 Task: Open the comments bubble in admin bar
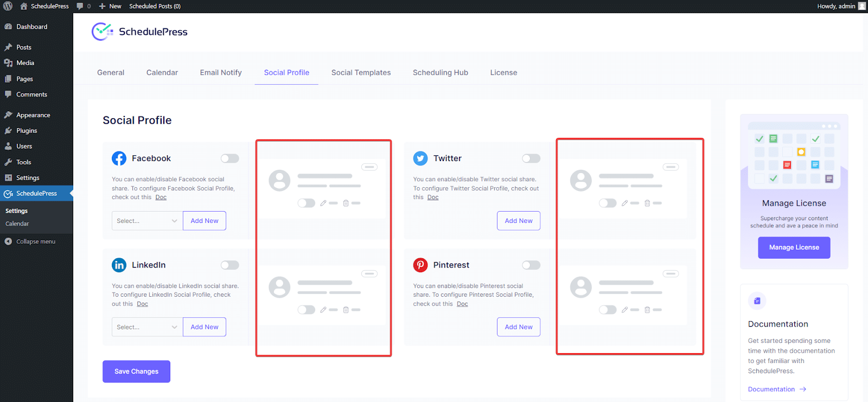coord(83,6)
